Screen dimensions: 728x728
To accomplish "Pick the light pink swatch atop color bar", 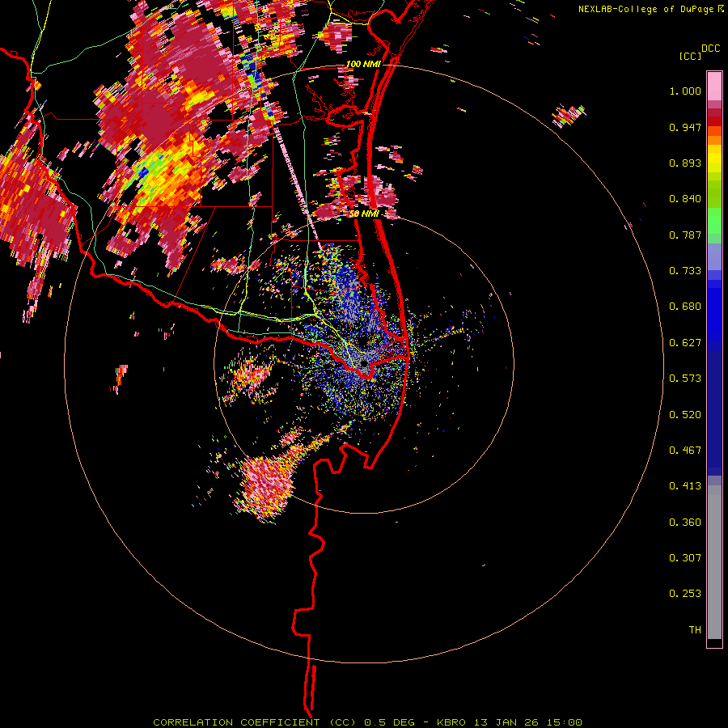I will pyautogui.click(x=714, y=86).
